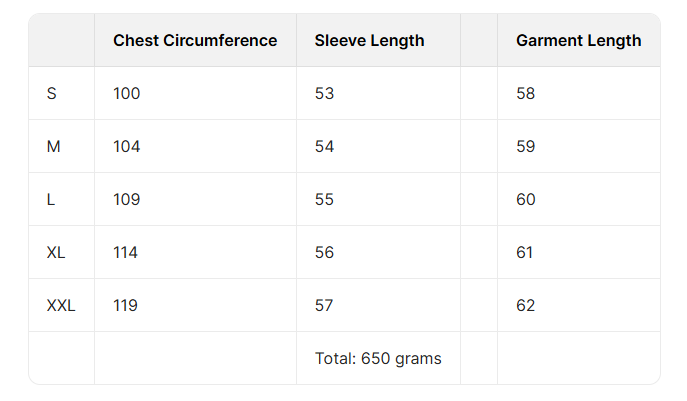Image resolution: width=687 pixels, height=401 pixels.
Task: Click garment length value 60
Action: [x=526, y=200]
